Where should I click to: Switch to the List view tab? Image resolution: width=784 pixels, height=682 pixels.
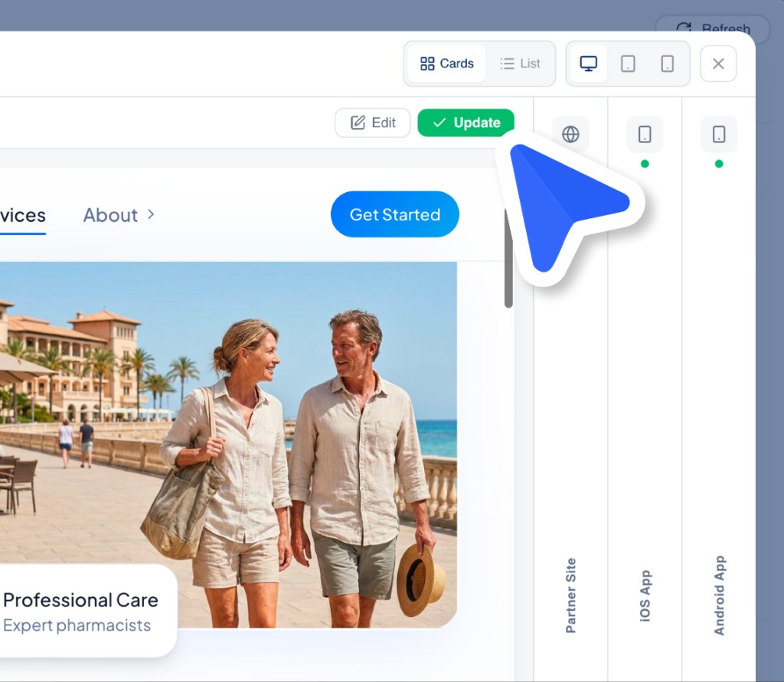click(x=521, y=64)
